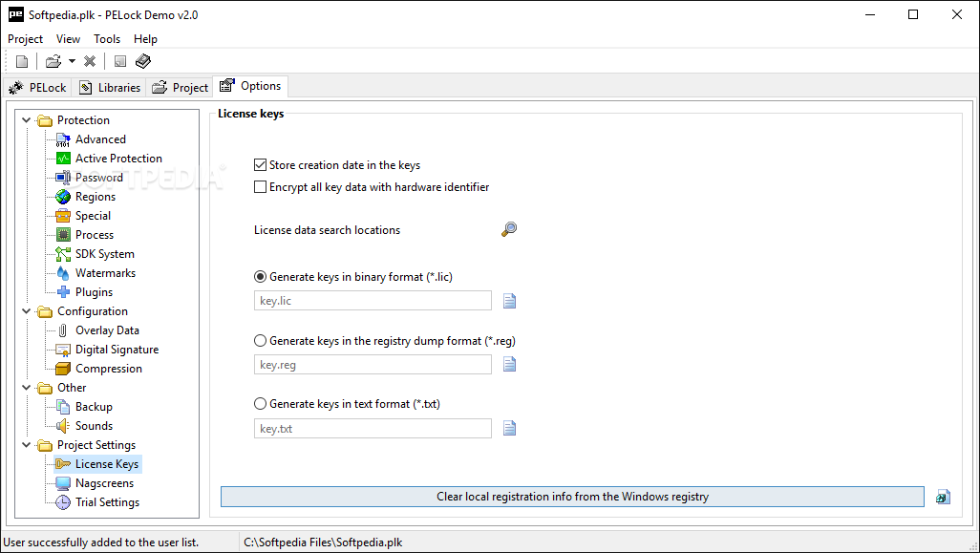Click the License data search locations label
Screen dimensions: 980x553
327,230
